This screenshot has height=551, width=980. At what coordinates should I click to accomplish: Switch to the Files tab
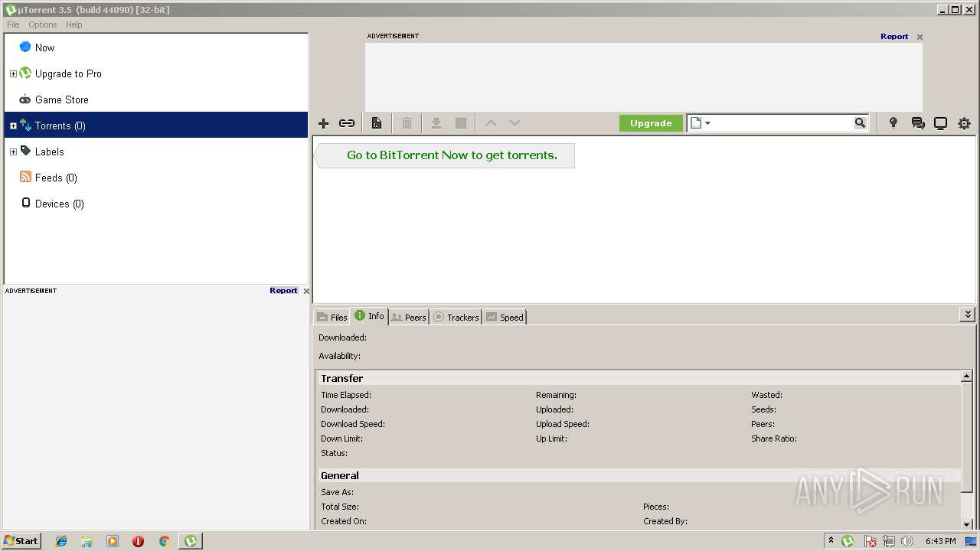click(332, 317)
